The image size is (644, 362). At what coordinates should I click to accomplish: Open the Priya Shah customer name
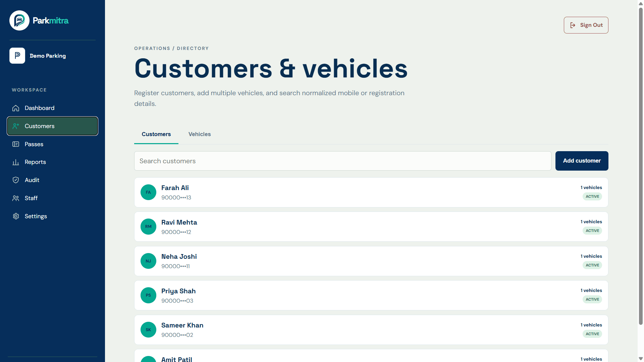(x=178, y=291)
